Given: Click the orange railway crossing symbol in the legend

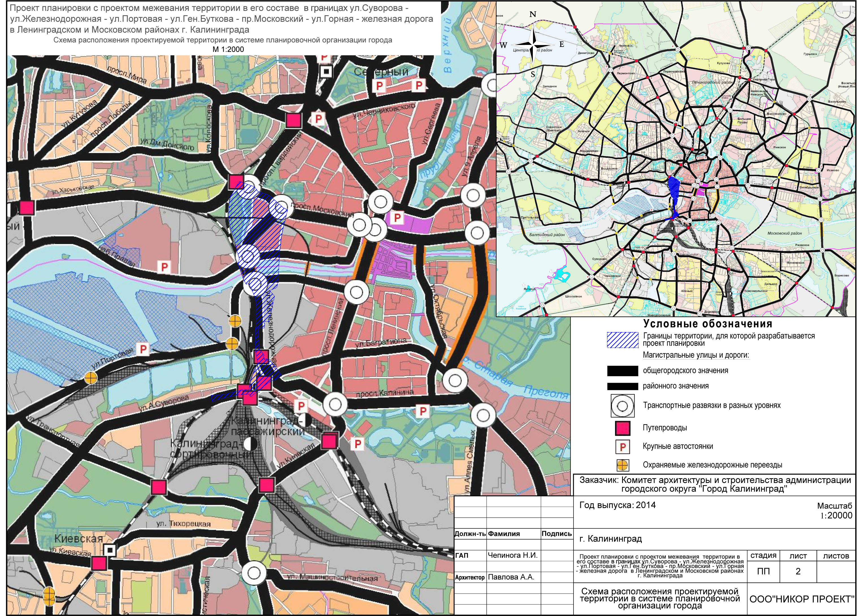Looking at the screenshot, I should point(622,465).
